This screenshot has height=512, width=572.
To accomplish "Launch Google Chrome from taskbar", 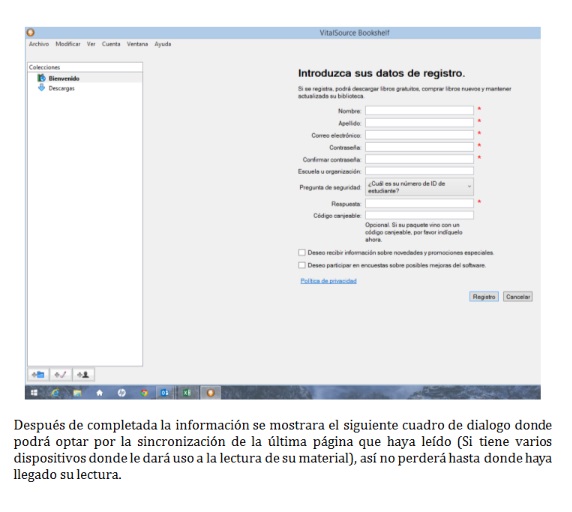I will point(144,393).
